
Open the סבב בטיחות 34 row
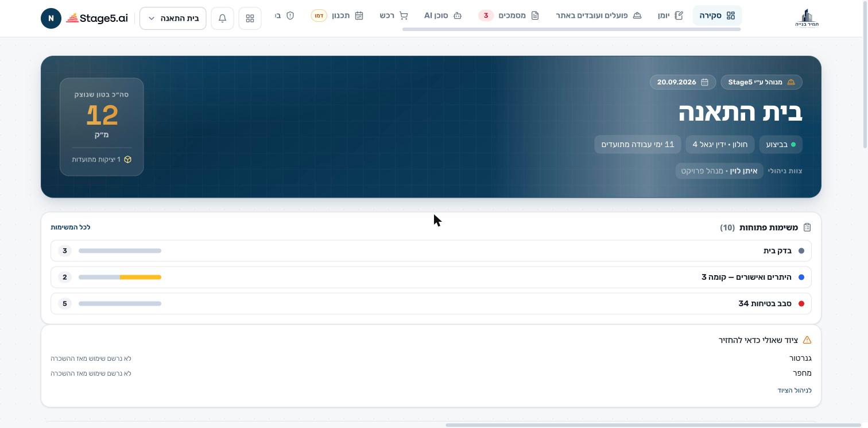pyautogui.click(x=431, y=303)
